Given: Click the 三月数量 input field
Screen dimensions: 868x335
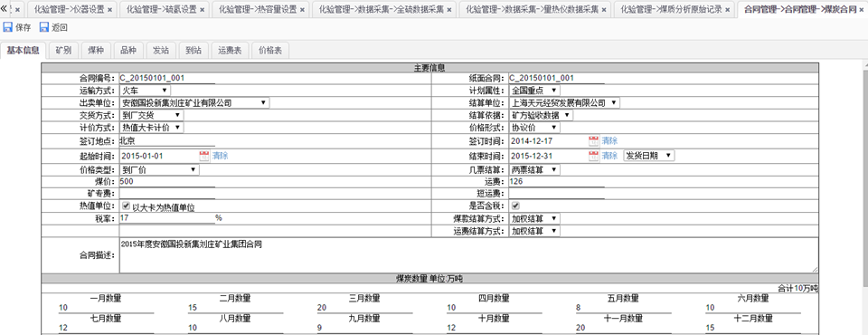Looking at the screenshot, I should click(x=364, y=309).
